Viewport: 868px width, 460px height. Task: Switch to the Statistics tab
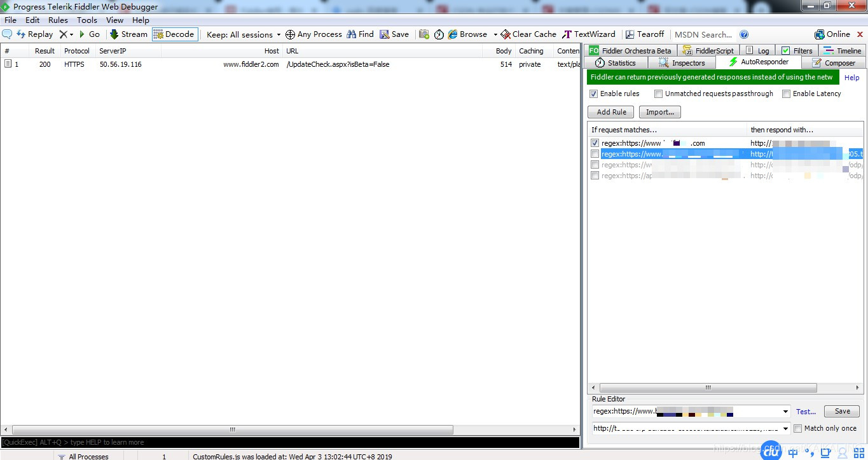616,62
